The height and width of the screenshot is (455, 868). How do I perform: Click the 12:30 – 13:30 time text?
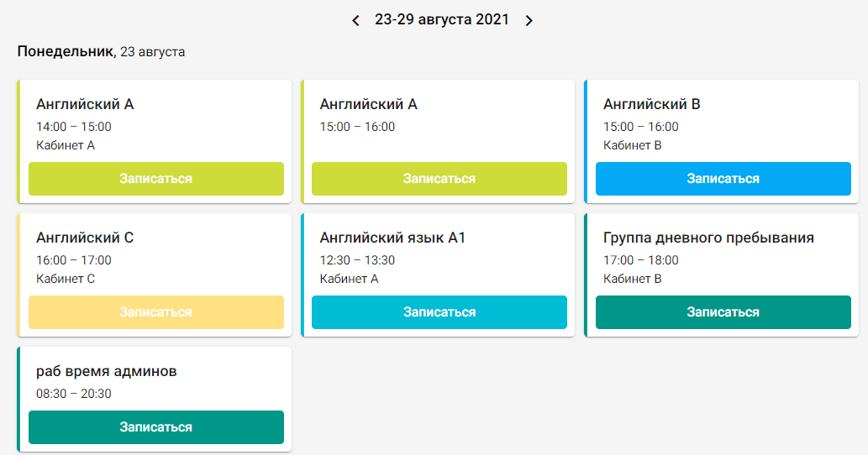[357, 260]
